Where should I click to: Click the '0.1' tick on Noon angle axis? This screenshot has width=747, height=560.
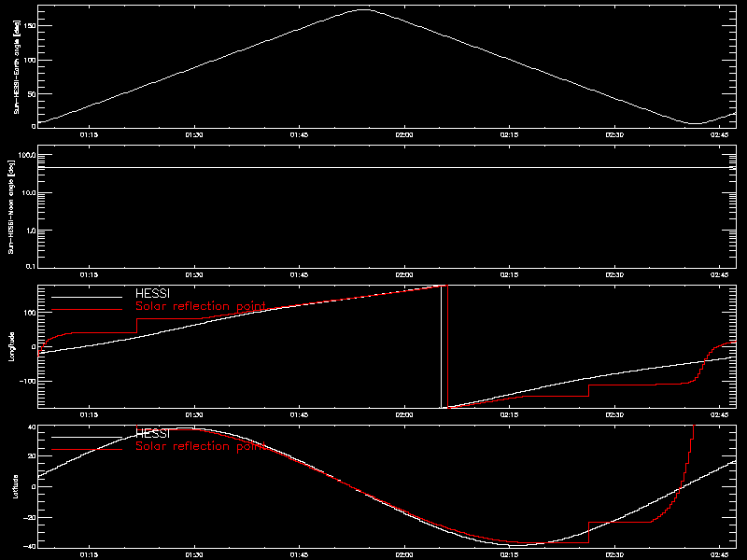point(30,266)
